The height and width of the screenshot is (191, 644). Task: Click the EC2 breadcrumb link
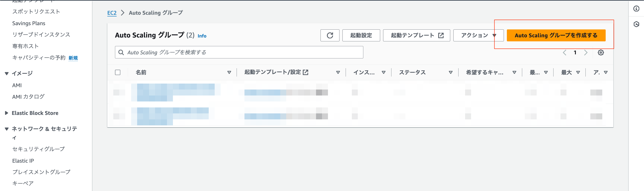click(x=112, y=13)
